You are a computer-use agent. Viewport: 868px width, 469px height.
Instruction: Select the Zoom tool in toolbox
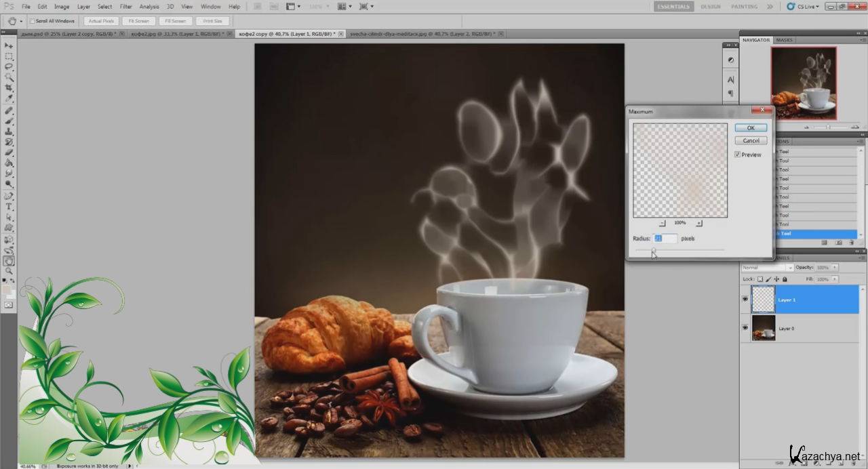coord(9,271)
